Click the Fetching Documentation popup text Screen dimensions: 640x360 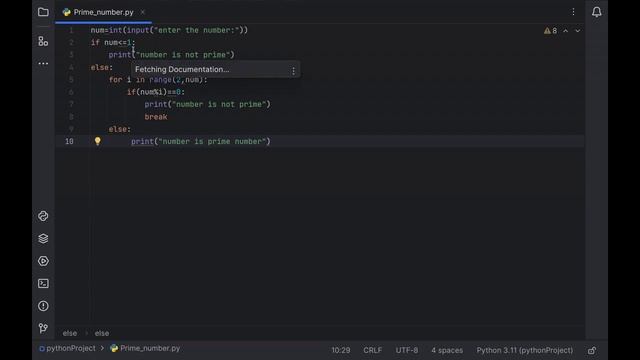pos(182,69)
